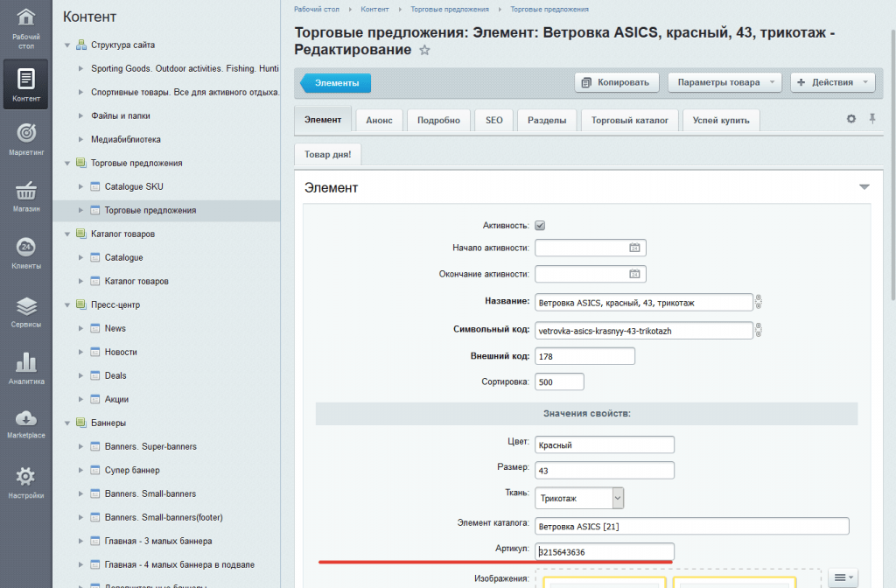The width and height of the screenshot is (896, 588).
Task: Click the lock icon beside Название field
Action: pyautogui.click(x=759, y=302)
